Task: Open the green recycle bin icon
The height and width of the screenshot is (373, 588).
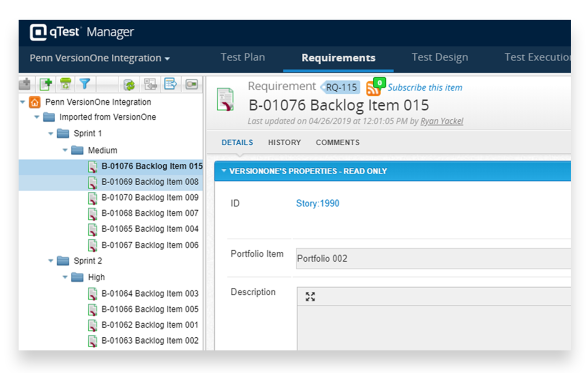Action: [66, 84]
